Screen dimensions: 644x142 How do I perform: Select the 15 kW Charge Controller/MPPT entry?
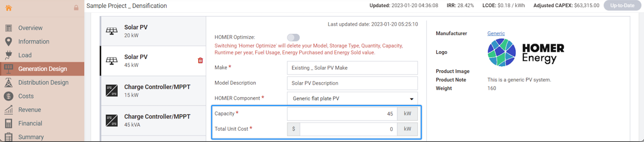pos(153,91)
